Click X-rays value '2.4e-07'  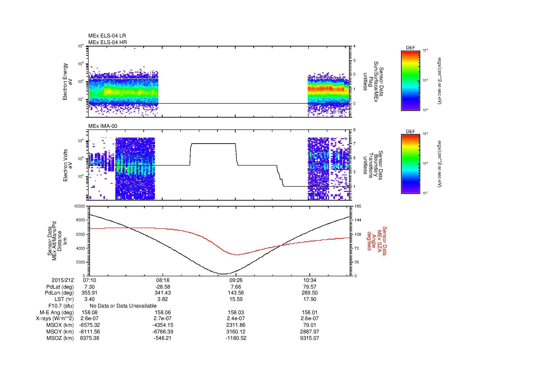click(x=236, y=319)
